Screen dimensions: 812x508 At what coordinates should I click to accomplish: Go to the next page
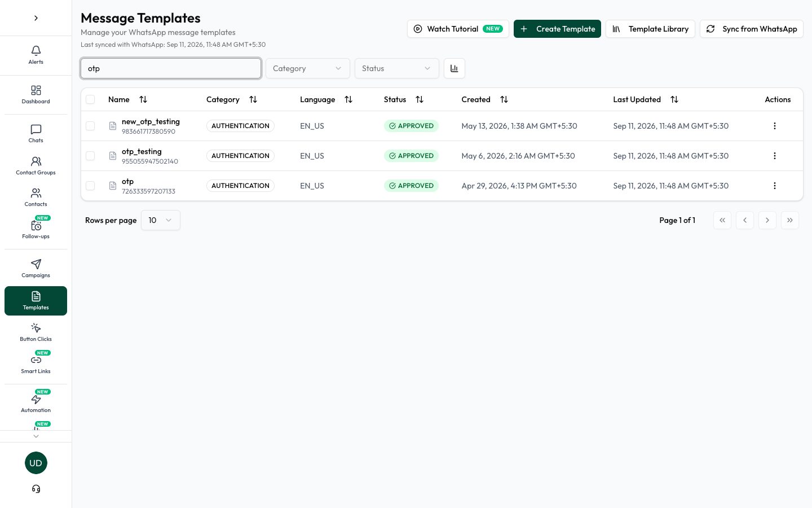click(x=767, y=220)
